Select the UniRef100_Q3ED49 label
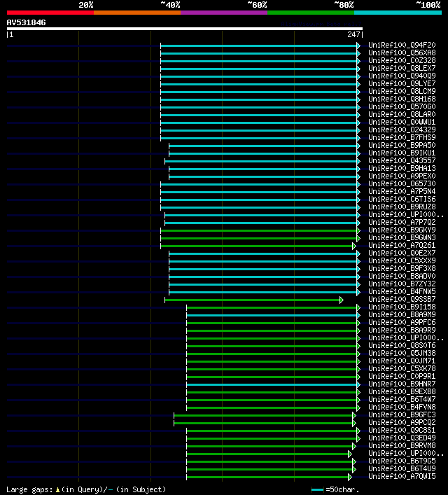Image resolution: width=448 pixels, height=495 pixels. (x=402, y=438)
